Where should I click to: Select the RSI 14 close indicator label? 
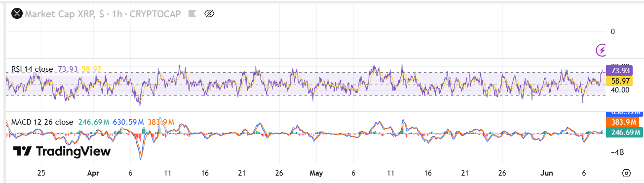point(32,69)
